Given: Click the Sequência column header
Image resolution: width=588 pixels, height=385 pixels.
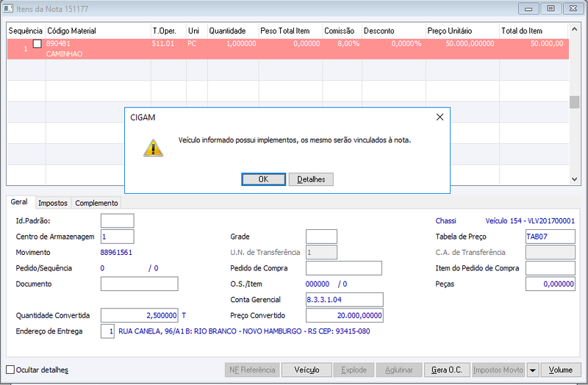Looking at the screenshot, I should point(26,31).
